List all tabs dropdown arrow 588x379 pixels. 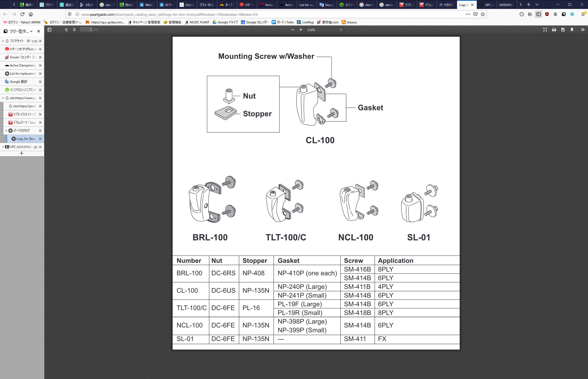(537, 4)
